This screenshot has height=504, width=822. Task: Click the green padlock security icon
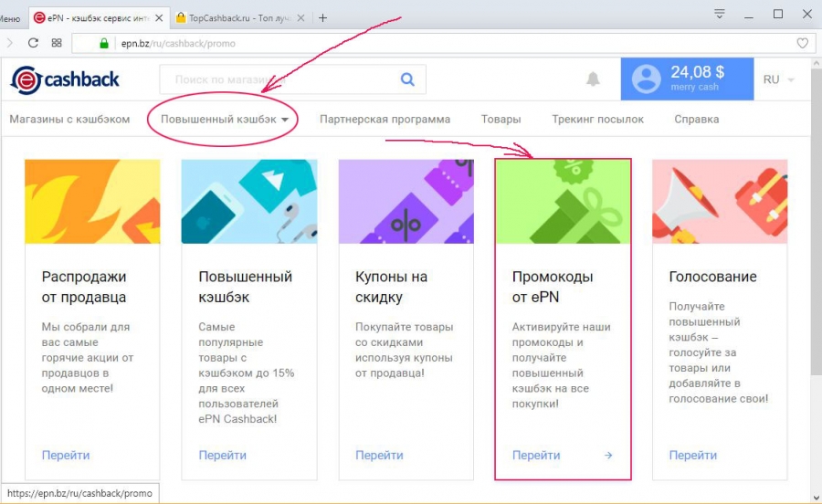[104, 43]
